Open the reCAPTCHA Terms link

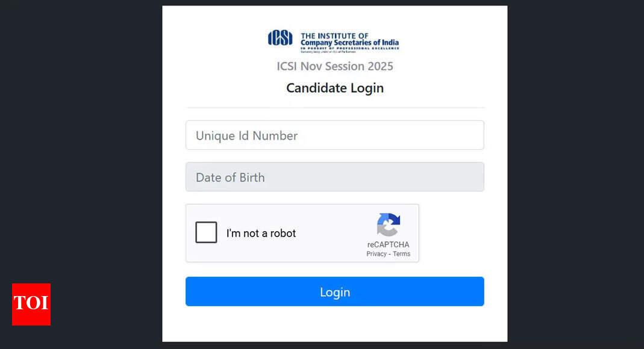click(x=401, y=253)
